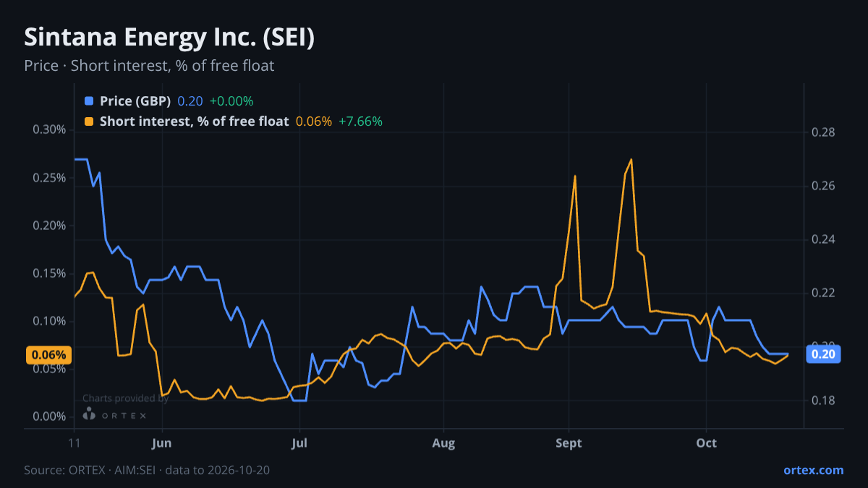
Task: Click the ortex.com link
Action: pos(813,470)
